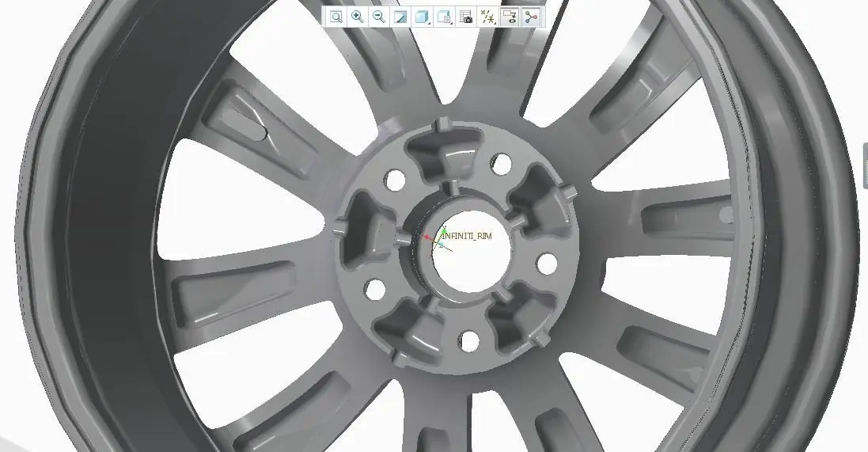Select the INFINITI_RIM coordinate system label
This screenshot has width=868, height=452.
pyautogui.click(x=467, y=236)
